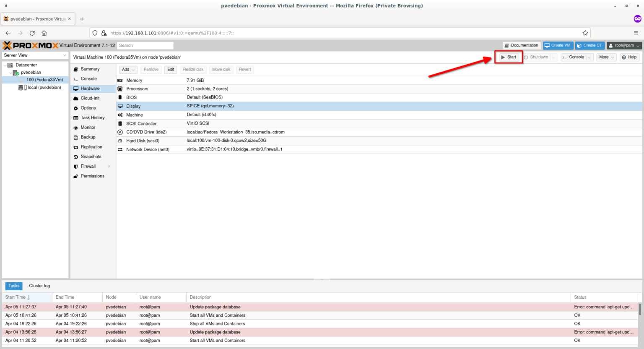
Task: Open the Backup panel via its floppy icon
Action: (77, 137)
